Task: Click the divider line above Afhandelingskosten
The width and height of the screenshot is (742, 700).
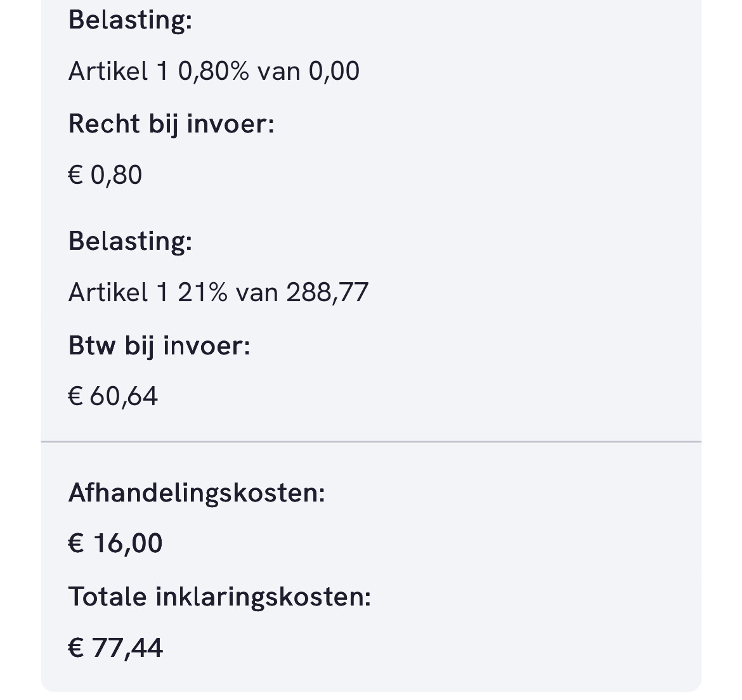Action: coord(371,441)
